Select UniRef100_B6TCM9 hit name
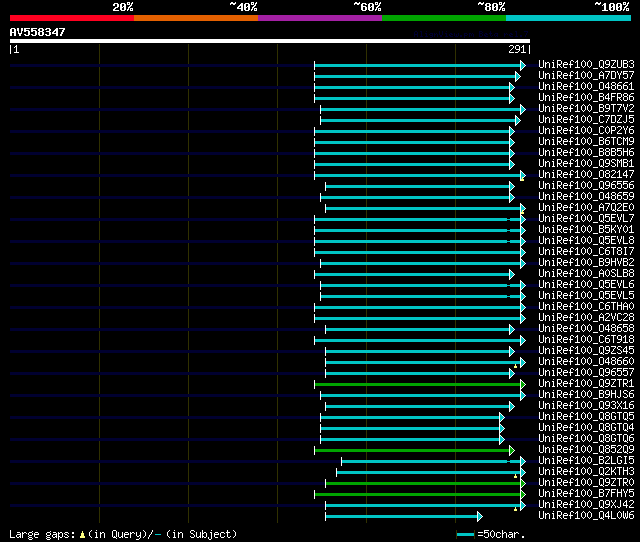The width and height of the screenshot is (640, 542). coord(586,142)
